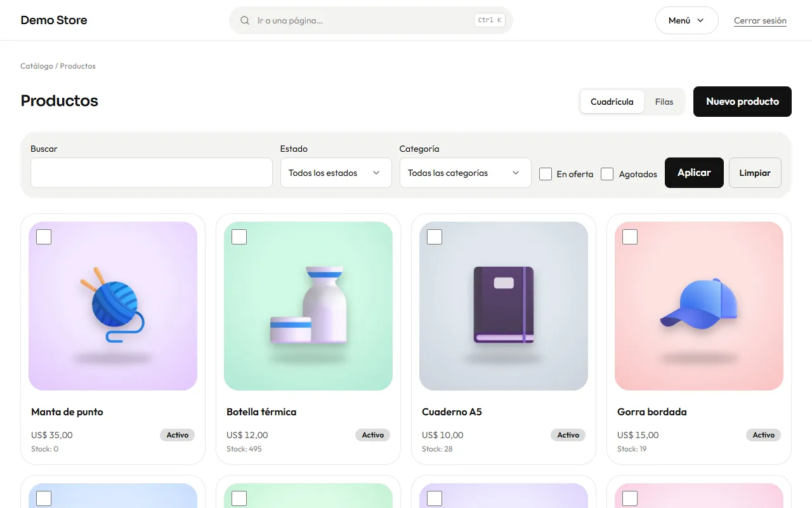Screen dimensions: 812x508
Task: Click the US$ 12,00 price
Action: 247,435
